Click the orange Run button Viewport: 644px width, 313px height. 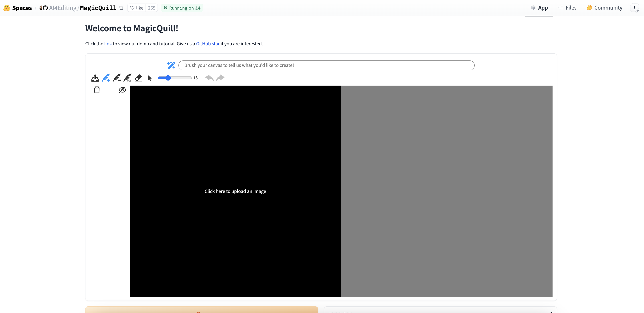point(201,310)
